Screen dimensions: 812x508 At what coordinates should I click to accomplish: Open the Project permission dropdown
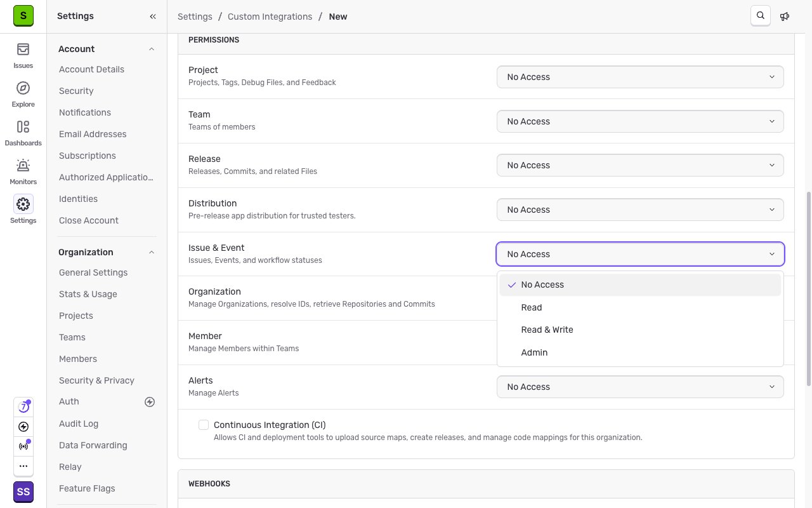pyautogui.click(x=640, y=77)
